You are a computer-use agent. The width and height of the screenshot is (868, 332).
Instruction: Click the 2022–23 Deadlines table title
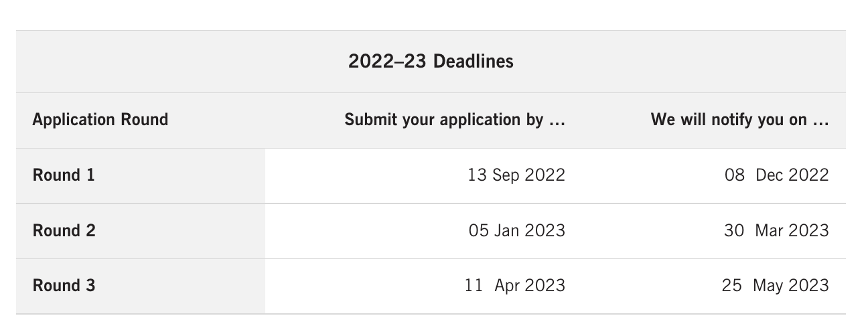point(431,62)
